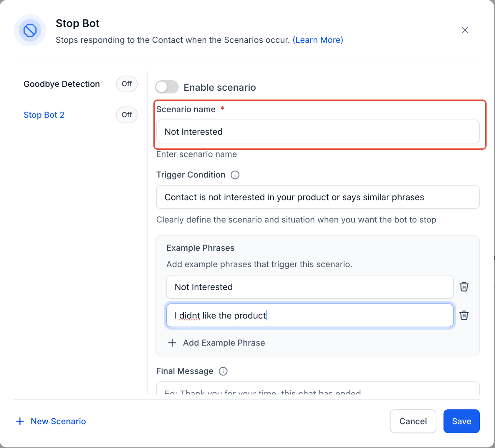Image resolution: width=495 pixels, height=448 pixels.
Task: Select the Goodbye Detection scenario
Action: pos(62,84)
